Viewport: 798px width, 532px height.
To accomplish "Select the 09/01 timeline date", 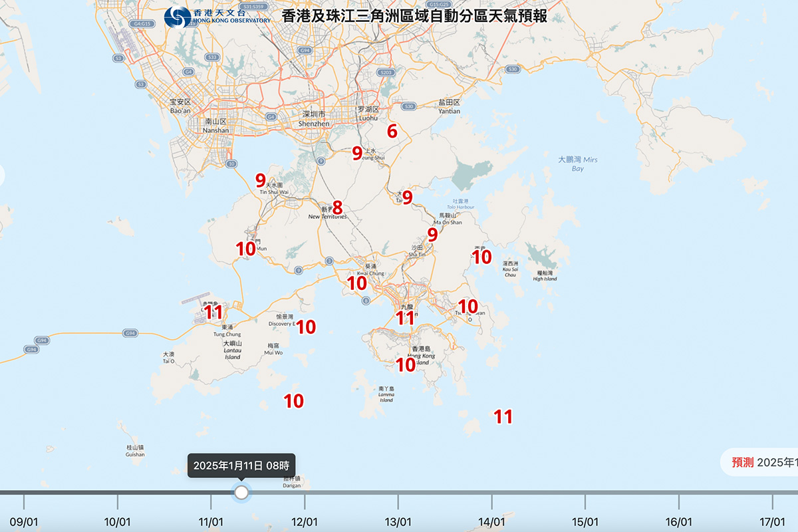I will point(24,522).
